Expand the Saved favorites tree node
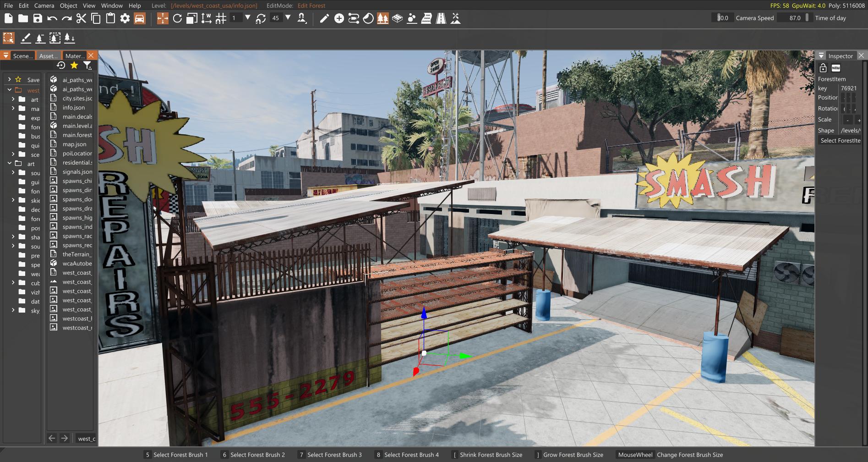The width and height of the screenshot is (868, 462). pyautogui.click(x=9, y=79)
